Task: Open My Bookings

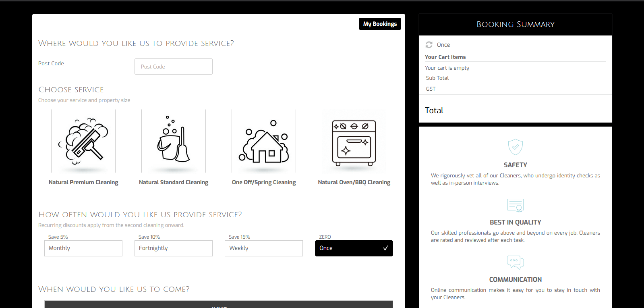Action: pyautogui.click(x=380, y=24)
